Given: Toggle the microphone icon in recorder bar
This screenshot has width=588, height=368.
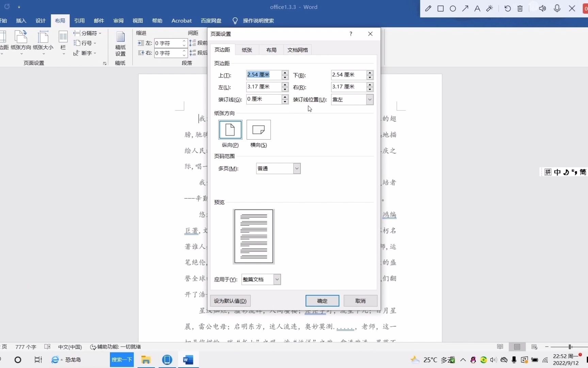Looking at the screenshot, I should tap(557, 9).
